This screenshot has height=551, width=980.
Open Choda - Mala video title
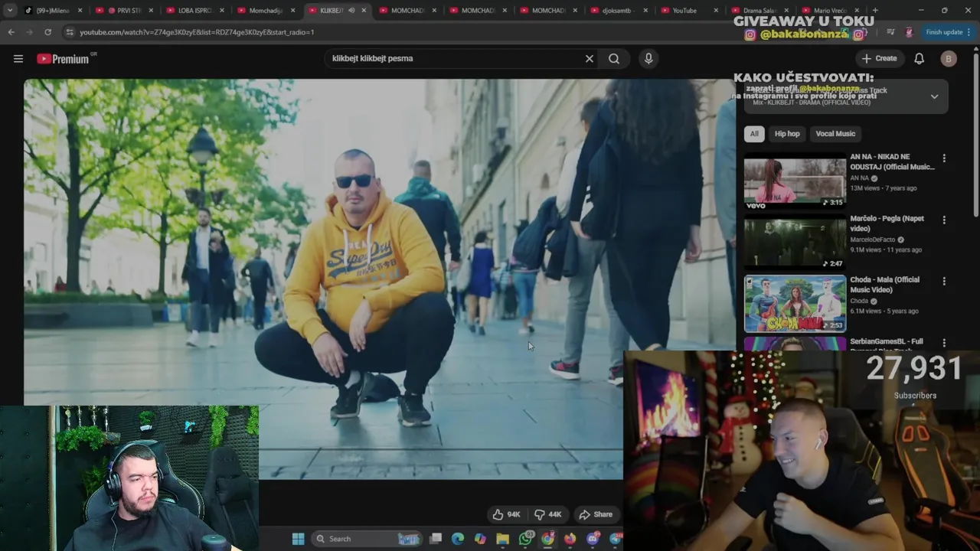(884, 285)
